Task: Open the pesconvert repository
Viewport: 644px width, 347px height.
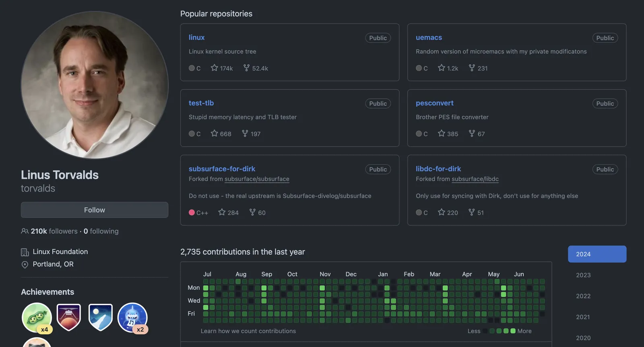Action: pos(434,103)
